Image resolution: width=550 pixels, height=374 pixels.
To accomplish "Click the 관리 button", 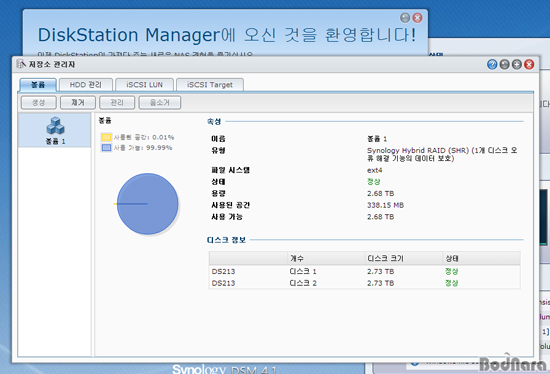I will [117, 102].
